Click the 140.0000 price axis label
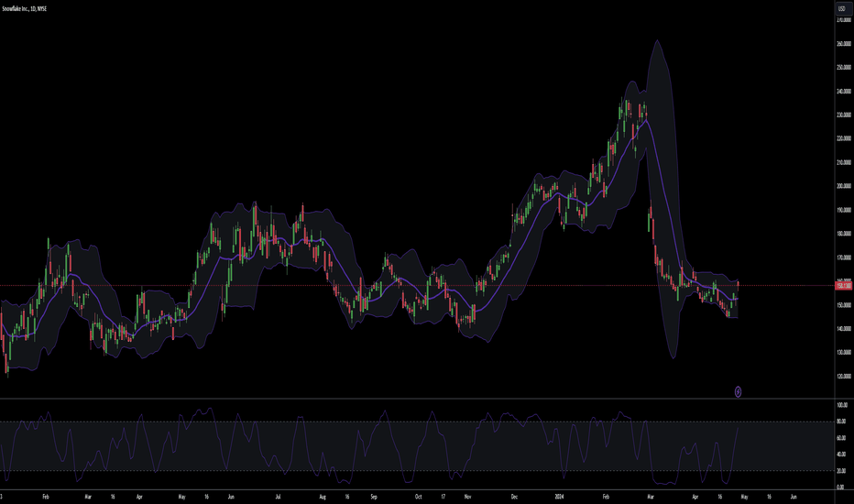This screenshot has width=854, height=504. (x=844, y=329)
